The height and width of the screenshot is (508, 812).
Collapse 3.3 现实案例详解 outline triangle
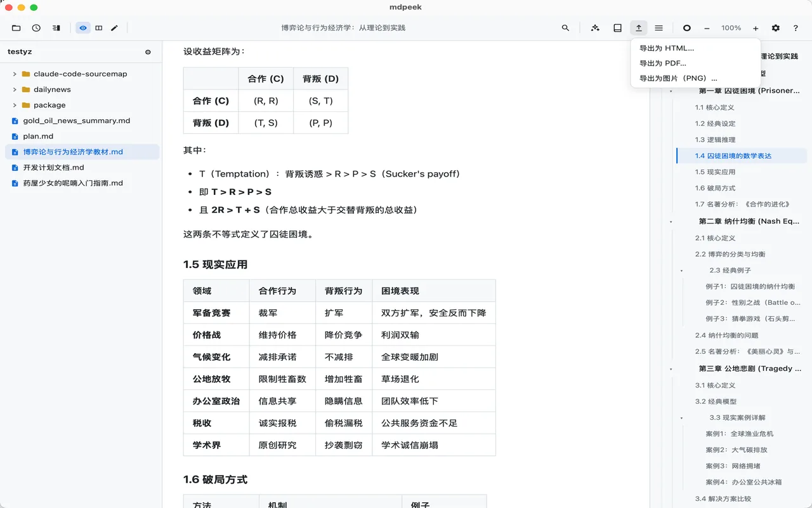[682, 418]
